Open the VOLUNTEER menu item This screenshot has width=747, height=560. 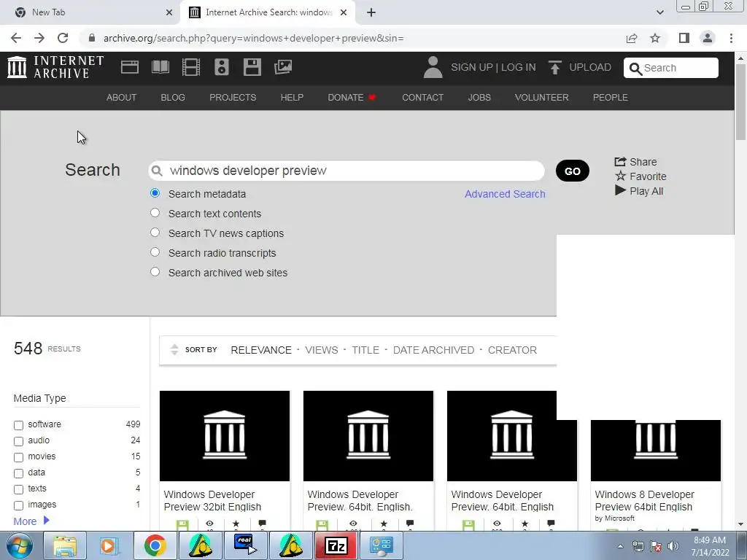[x=542, y=98]
